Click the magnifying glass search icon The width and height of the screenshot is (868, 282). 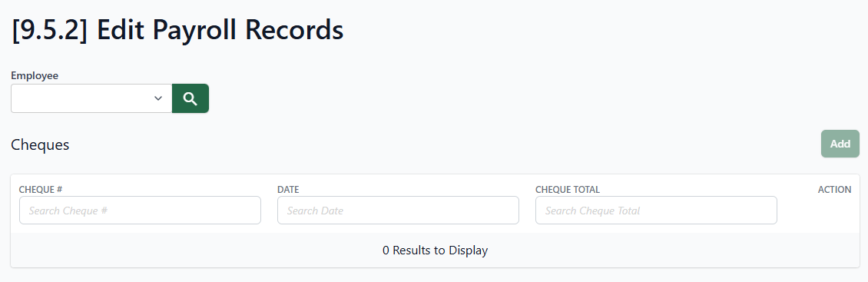point(190,98)
